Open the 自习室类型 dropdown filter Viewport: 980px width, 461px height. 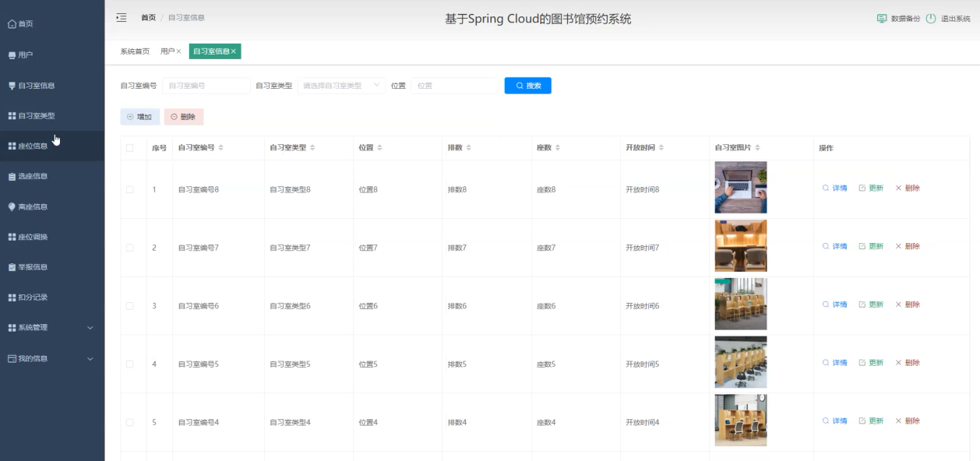point(341,86)
